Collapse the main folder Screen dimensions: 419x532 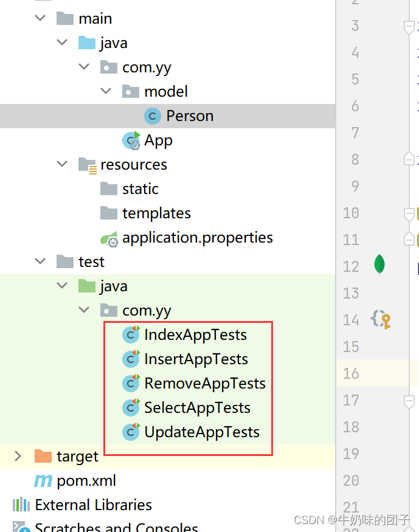point(40,17)
